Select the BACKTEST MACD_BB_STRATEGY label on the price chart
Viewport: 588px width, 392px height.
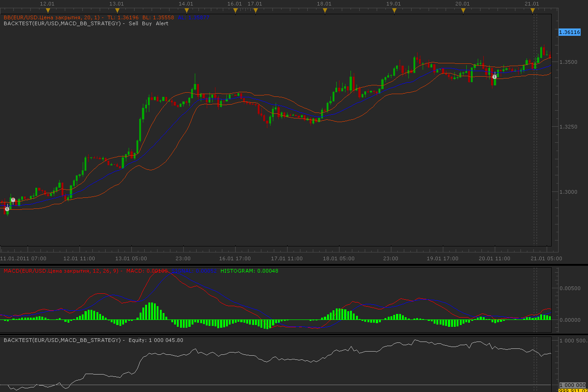pos(64,23)
